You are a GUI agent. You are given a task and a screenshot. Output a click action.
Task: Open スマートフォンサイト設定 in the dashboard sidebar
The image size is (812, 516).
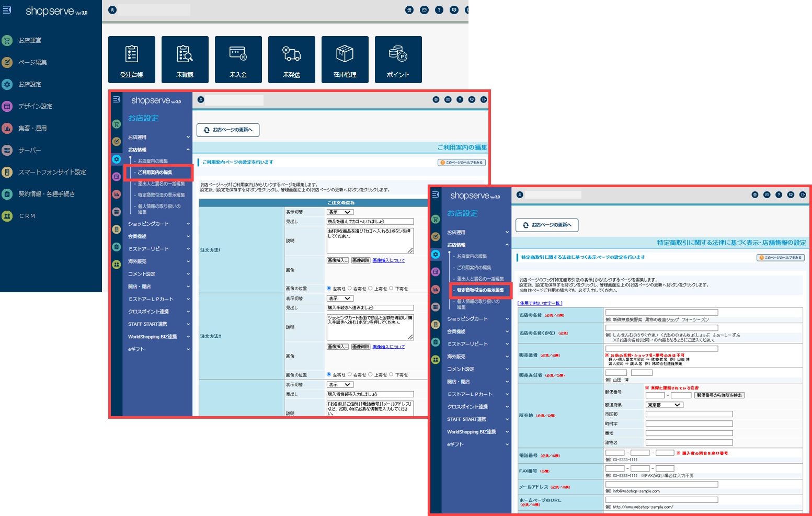(x=52, y=172)
